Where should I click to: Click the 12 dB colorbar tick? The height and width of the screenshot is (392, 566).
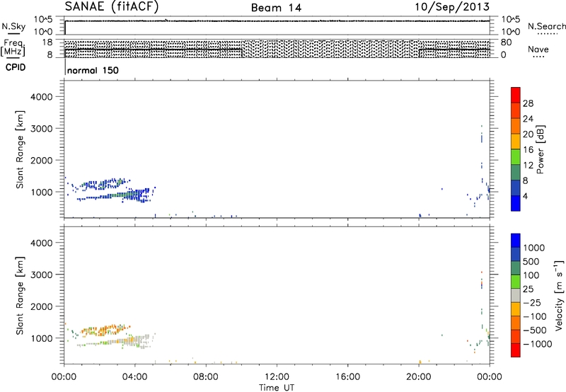(528, 166)
